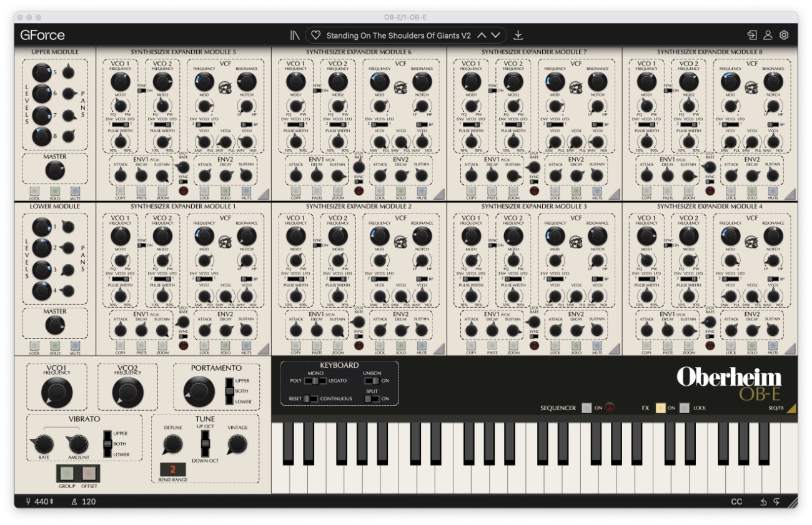Image resolution: width=812 pixels, height=525 pixels.
Task: Click the import/export icon in the top bar
Action: click(752, 36)
